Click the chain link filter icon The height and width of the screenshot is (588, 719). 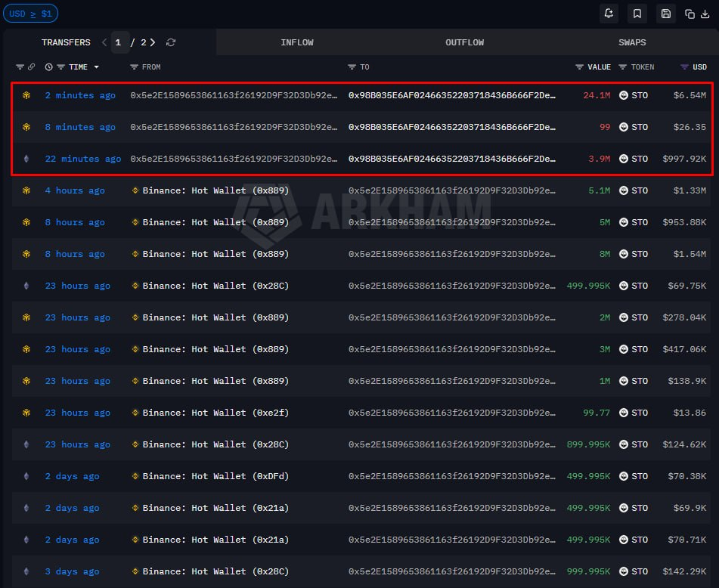[31, 67]
